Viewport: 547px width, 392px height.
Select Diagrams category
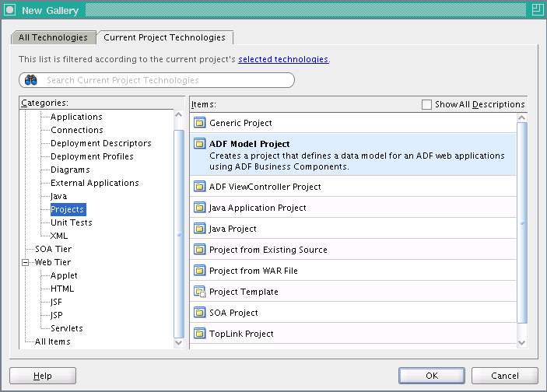click(70, 170)
